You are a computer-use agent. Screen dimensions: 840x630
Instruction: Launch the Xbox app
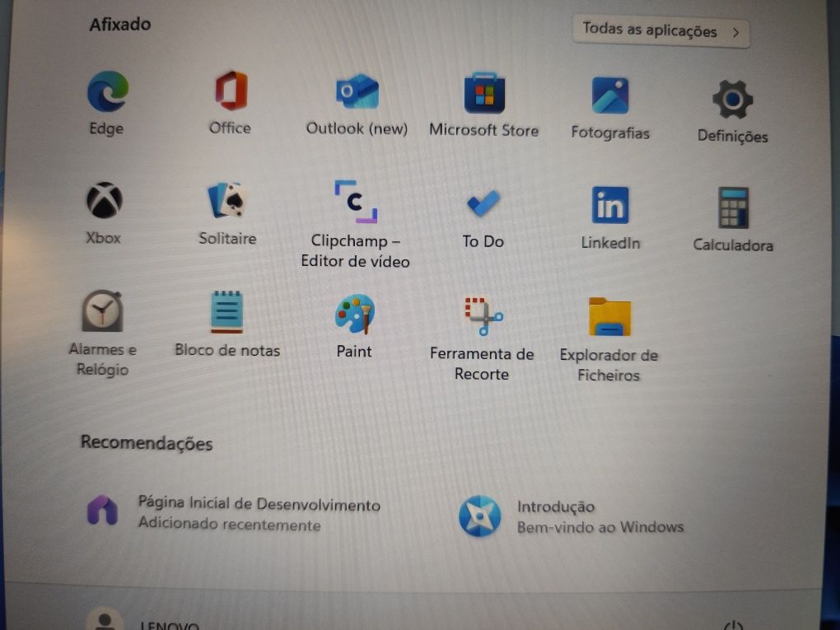[105, 200]
